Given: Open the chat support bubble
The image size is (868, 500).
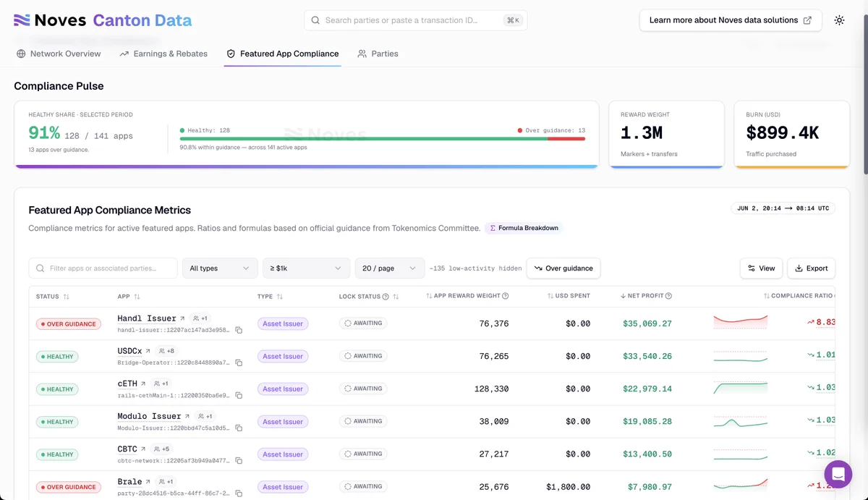Looking at the screenshot, I should [x=838, y=475].
